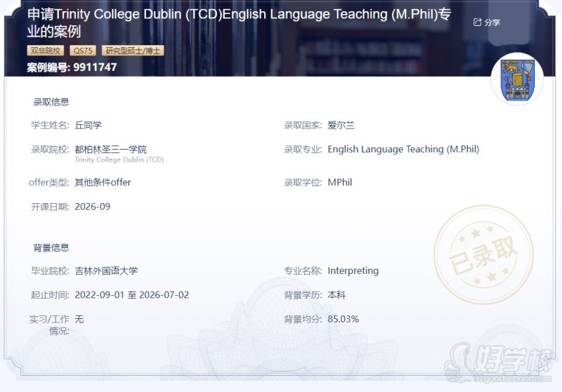Click the education level 本科
Viewport: 562px width, 392px height.
[x=336, y=295]
